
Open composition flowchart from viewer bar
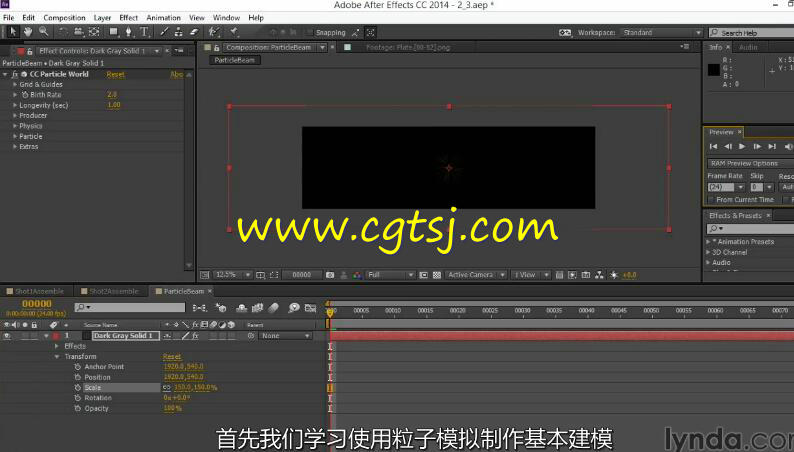(x=600, y=275)
